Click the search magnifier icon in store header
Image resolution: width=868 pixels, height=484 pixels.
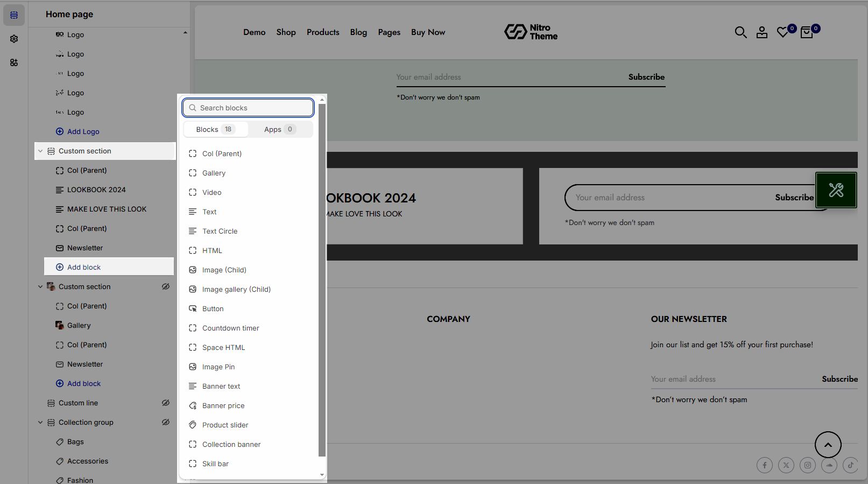(741, 32)
